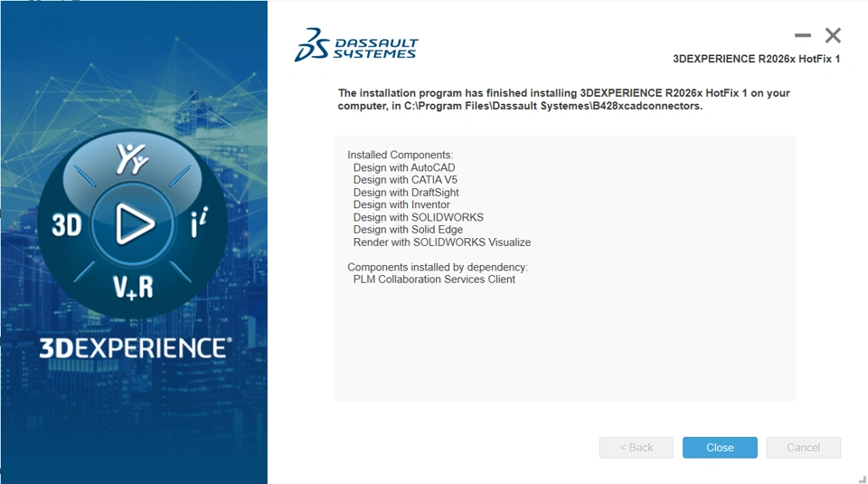
Task: Click the 'i' information quadrant of compass
Action: point(199,223)
